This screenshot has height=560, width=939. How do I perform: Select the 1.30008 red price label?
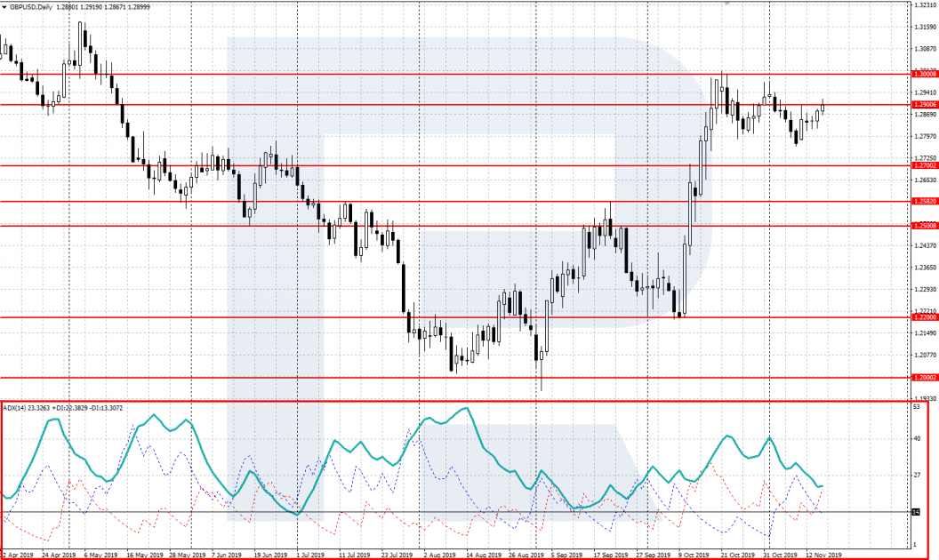(x=926, y=76)
